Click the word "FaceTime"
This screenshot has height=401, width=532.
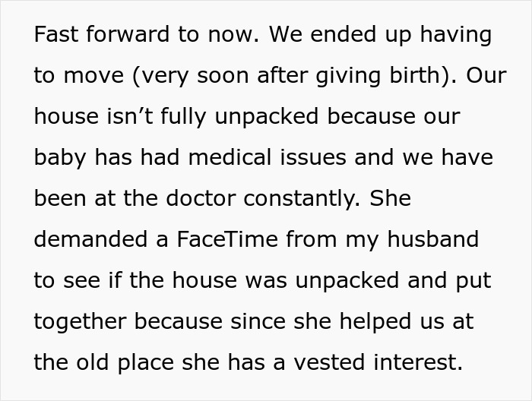(219, 240)
